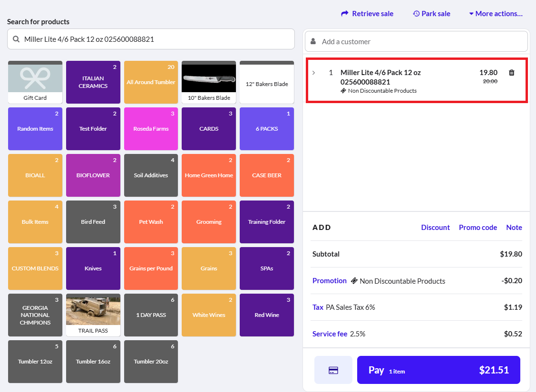Open the Tumbler 12oz folder

click(35, 362)
